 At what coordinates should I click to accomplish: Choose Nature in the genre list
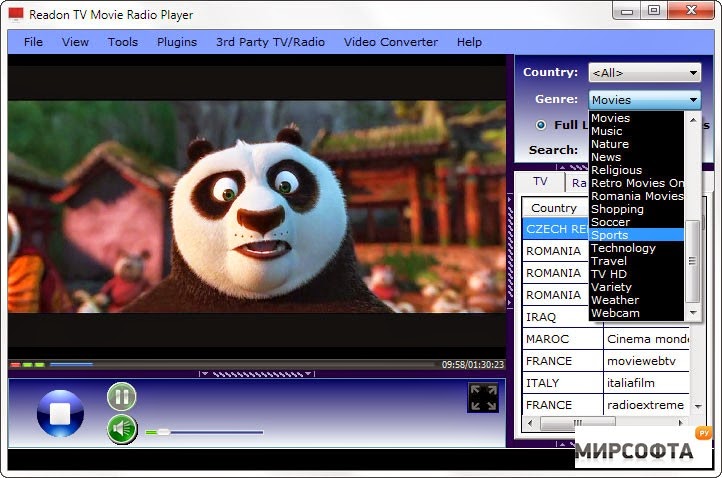[636, 144]
